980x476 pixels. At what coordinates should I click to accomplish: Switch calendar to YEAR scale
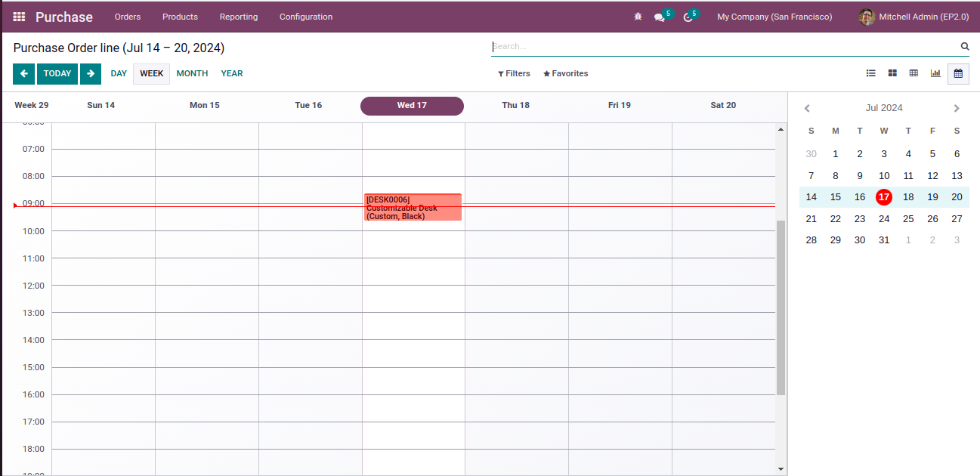tap(232, 74)
